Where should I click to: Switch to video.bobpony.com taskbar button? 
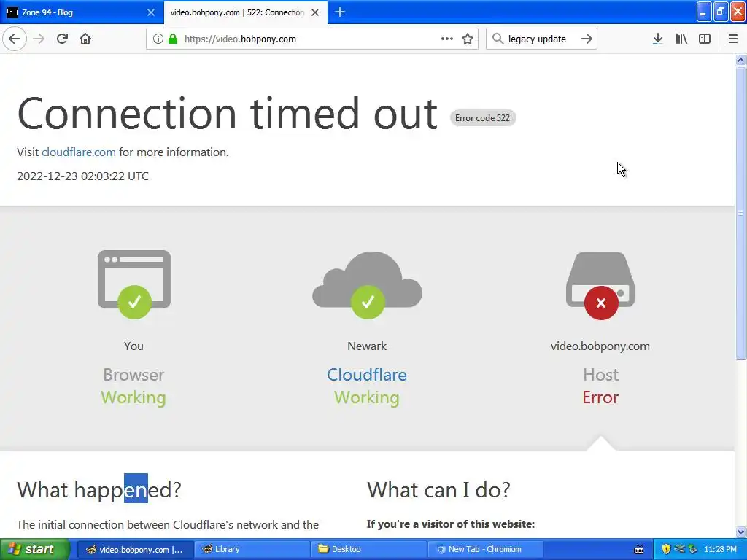(136, 550)
